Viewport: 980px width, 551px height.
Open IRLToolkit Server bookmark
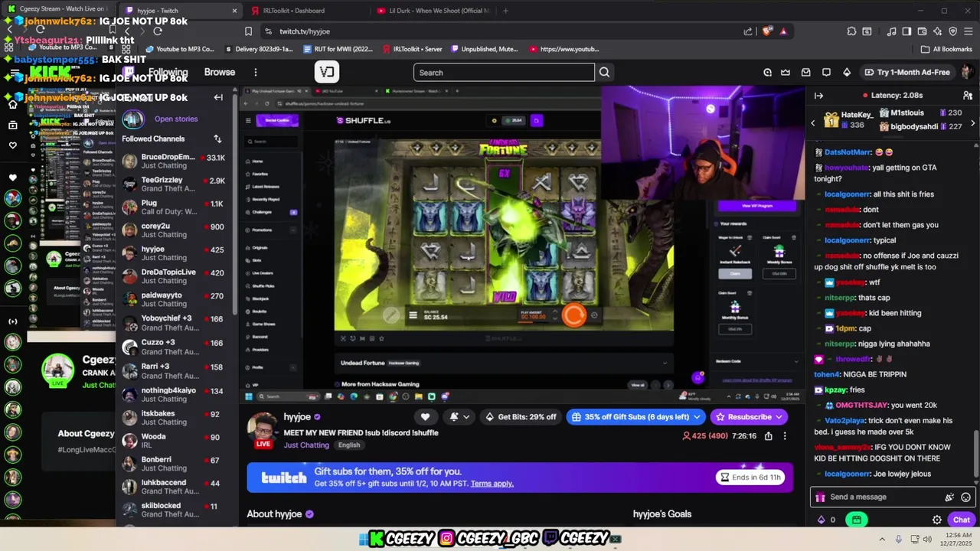[x=410, y=49]
